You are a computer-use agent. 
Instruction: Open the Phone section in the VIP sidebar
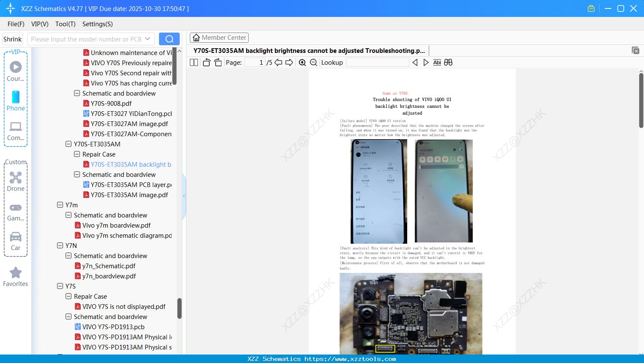point(15,102)
